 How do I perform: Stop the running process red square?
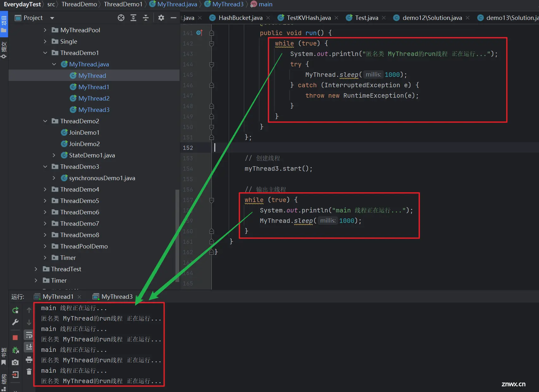pyautogui.click(x=15, y=338)
